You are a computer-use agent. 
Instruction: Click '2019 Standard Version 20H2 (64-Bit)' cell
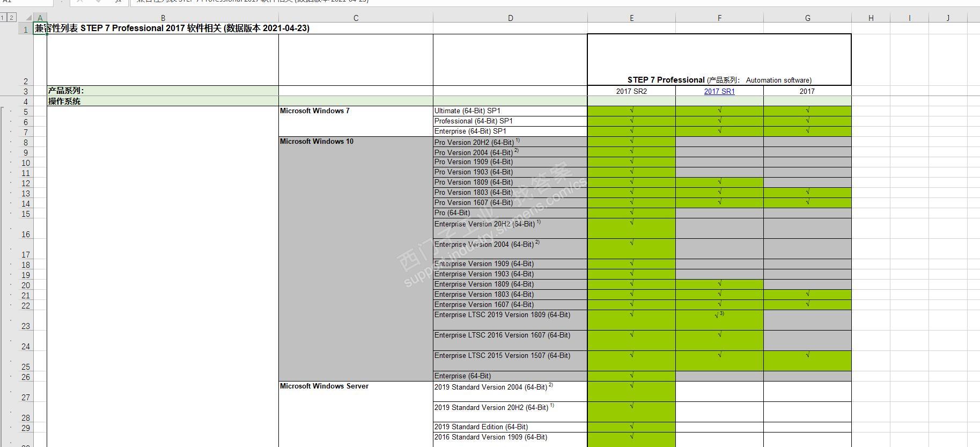pos(510,412)
